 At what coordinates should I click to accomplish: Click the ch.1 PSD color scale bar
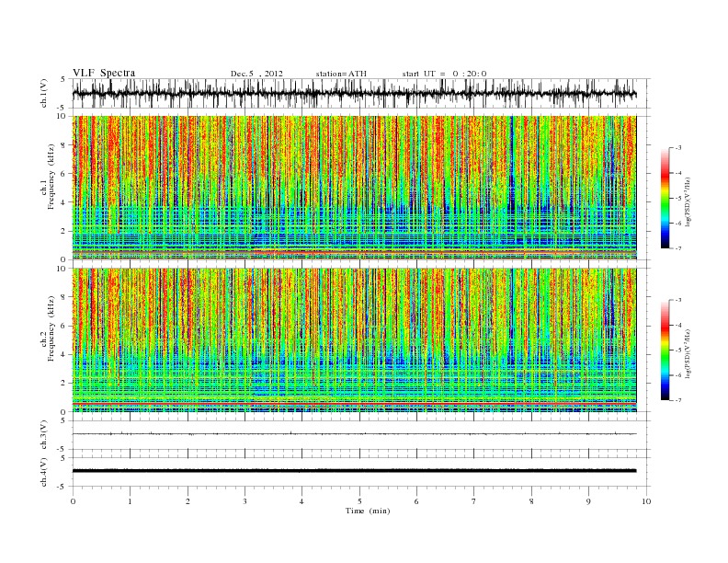[665, 198]
